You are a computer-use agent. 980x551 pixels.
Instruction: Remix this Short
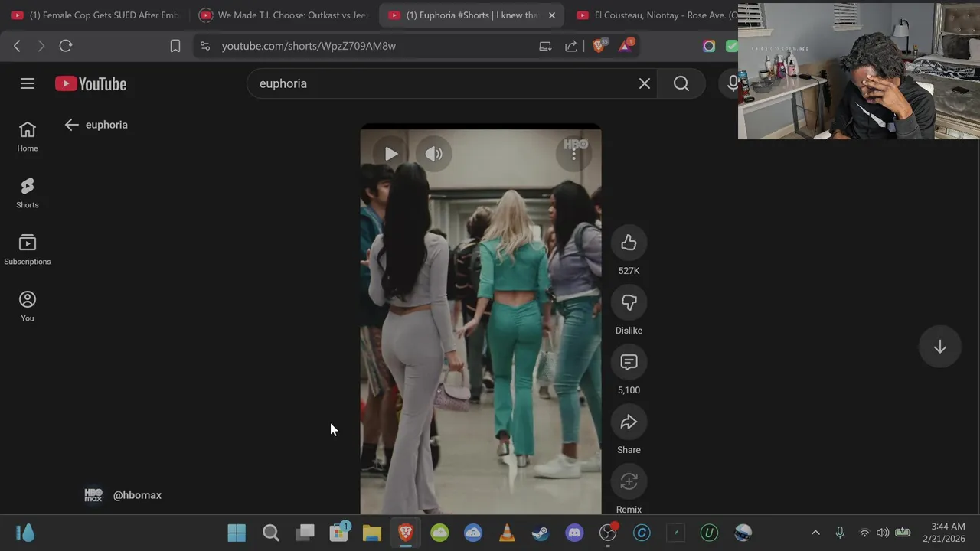[629, 481]
